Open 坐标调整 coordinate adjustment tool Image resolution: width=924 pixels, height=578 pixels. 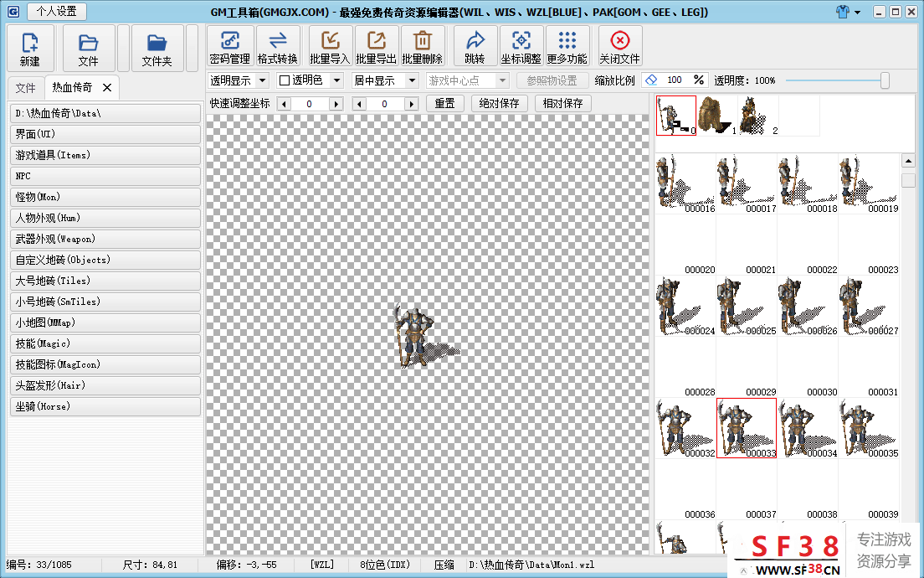pyautogui.click(x=521, y=47)
